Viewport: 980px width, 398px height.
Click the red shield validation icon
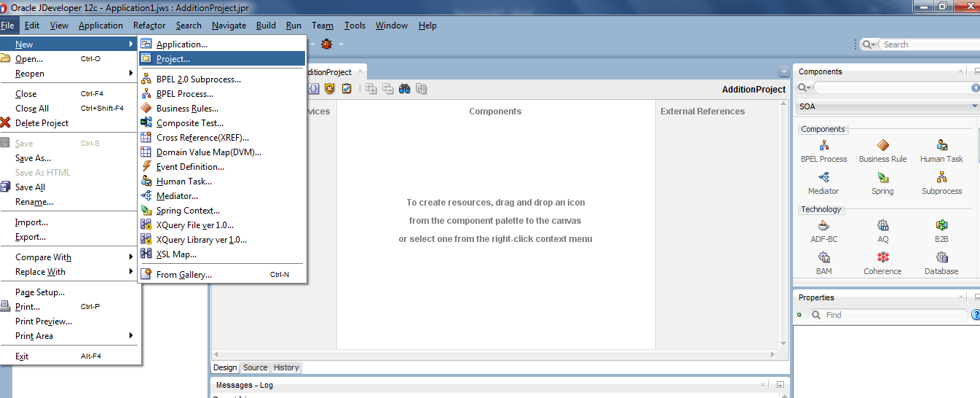[330, 88]
